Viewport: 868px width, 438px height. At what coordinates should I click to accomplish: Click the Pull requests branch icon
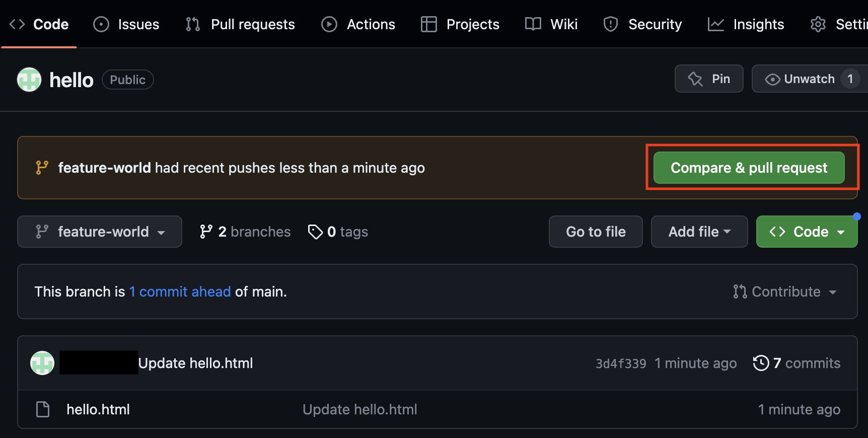coord(192,24)
